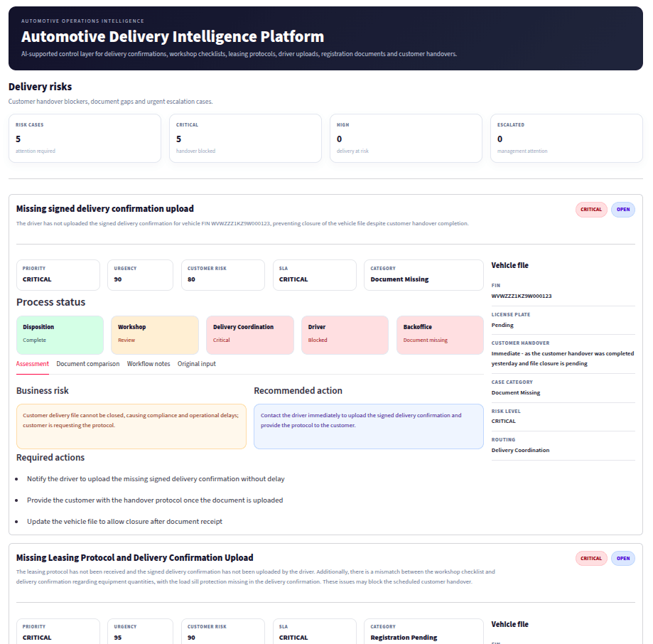Screen dimensions: 653x644
Task: Click the Risk Level CRITICAL value
Action: click(x=504, y=421)
